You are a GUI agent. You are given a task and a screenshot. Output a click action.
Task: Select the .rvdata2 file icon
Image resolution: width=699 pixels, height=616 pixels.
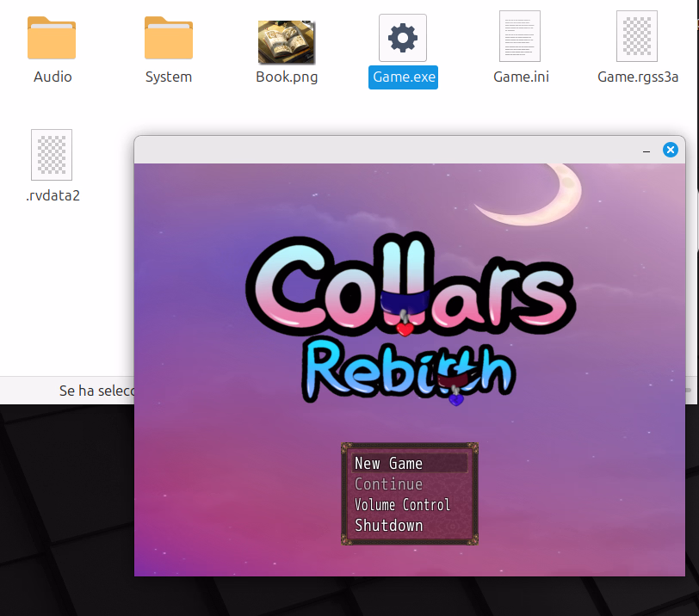point(52,155)
